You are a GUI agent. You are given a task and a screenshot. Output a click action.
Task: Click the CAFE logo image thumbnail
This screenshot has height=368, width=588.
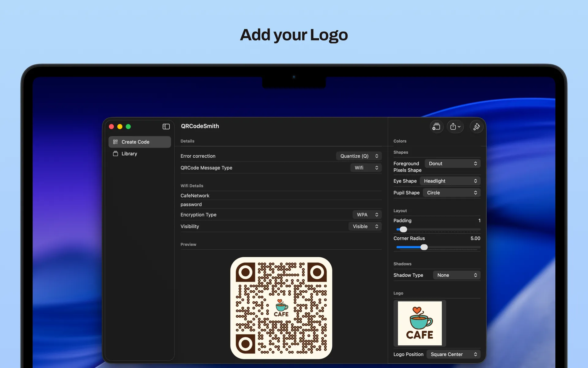pos(420,323)
